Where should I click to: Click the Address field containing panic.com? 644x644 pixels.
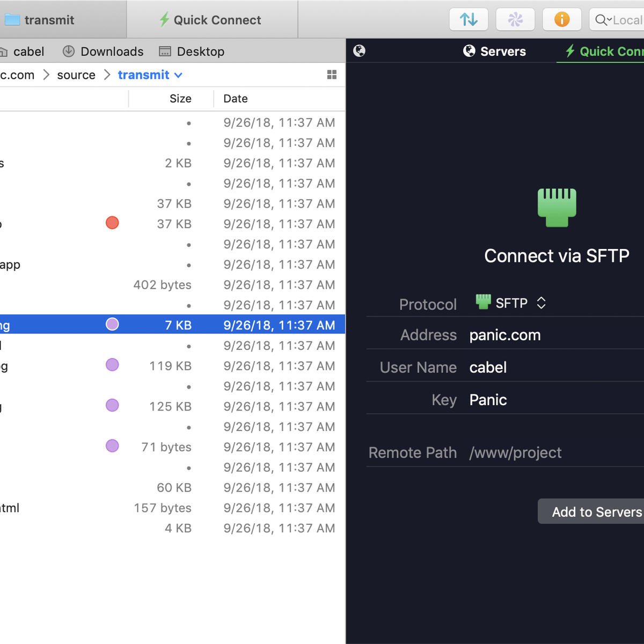point(553,335)
